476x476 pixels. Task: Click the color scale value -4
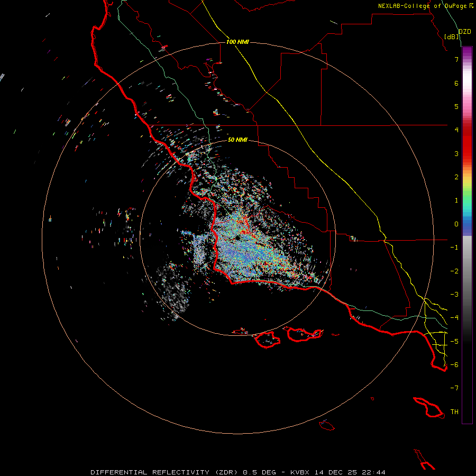(x=454, y=317)
